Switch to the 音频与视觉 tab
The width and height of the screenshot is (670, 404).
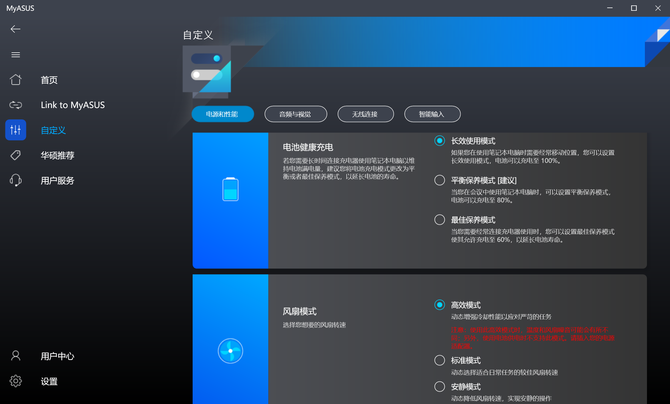click(x=295, y=114)
